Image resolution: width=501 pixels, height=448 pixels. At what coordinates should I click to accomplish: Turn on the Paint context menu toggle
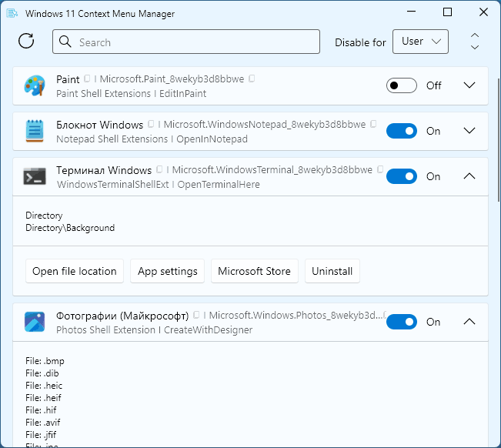[x=401, y=85]
